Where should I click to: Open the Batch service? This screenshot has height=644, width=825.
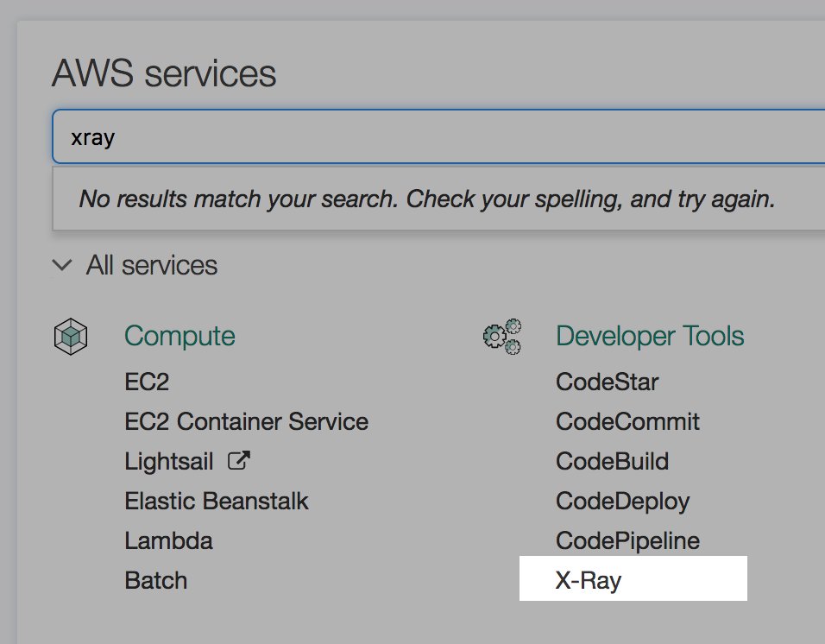(155, 580)
